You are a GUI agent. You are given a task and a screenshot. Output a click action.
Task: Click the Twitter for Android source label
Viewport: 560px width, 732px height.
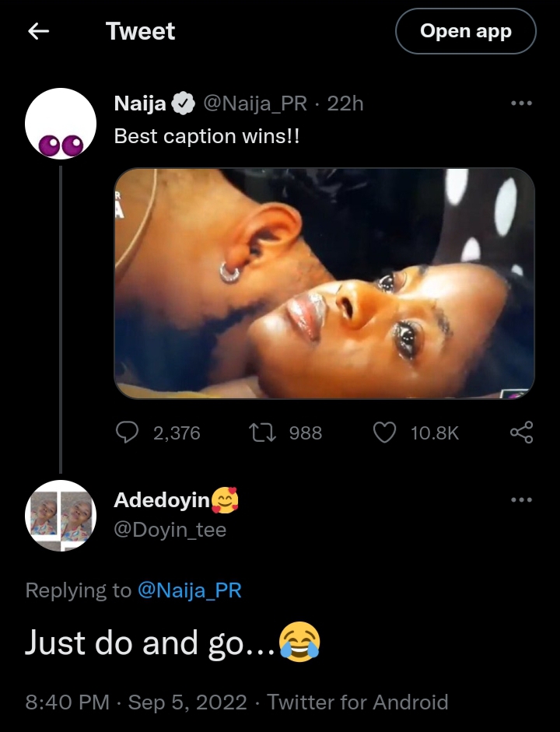tap(358, 702)
